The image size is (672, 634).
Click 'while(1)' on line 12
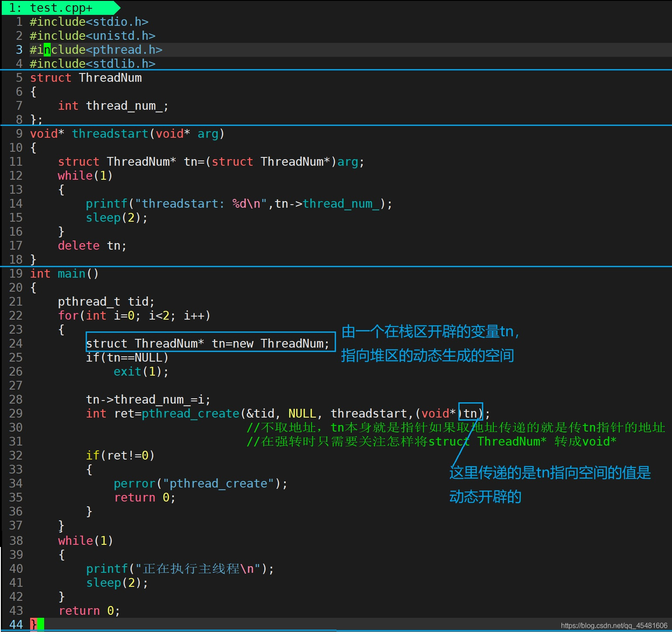[85, 176]
